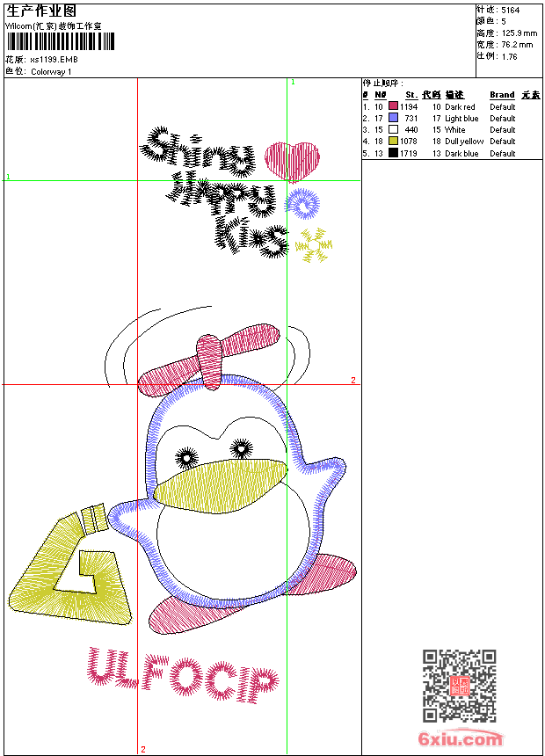Click the QR code
Screen dimensions: 545x756
(x=460, y=686)
